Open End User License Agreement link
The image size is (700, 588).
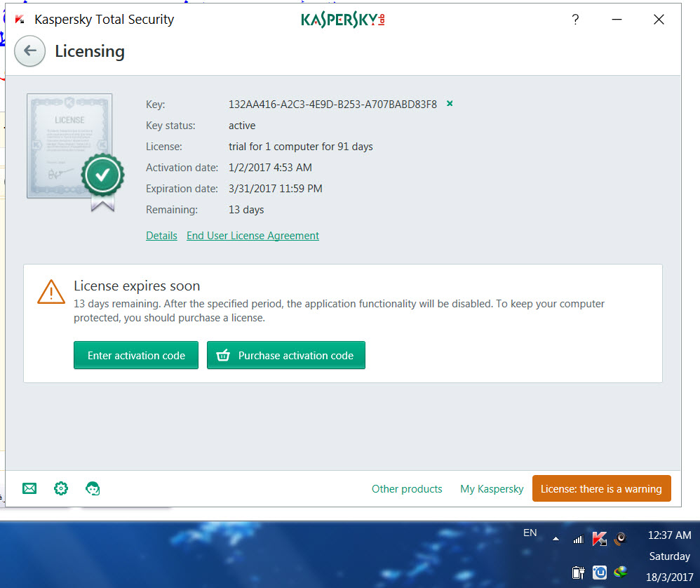pos(253,236)
